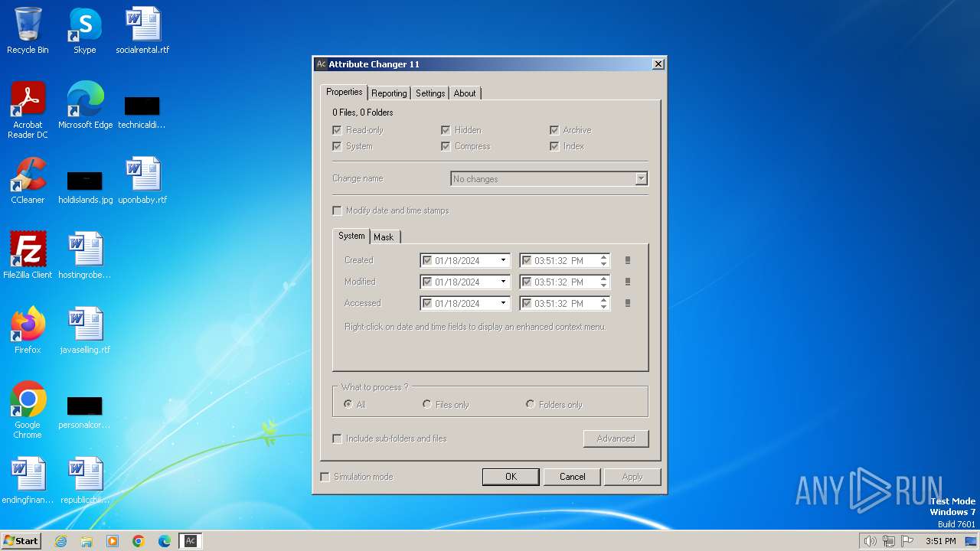Open CCleaner desktop shortcut
The width and height of the screenshot is (980, 551).
point(28,181)
